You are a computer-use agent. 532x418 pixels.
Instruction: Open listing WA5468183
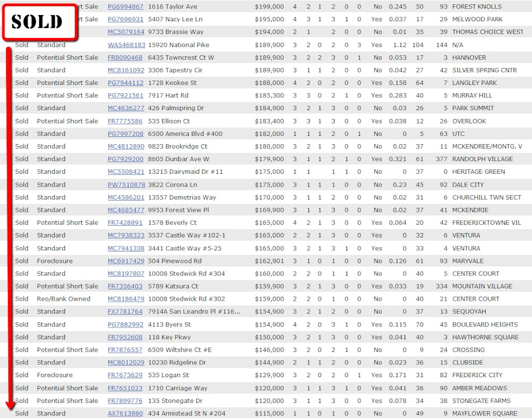[x=126, y=45]
